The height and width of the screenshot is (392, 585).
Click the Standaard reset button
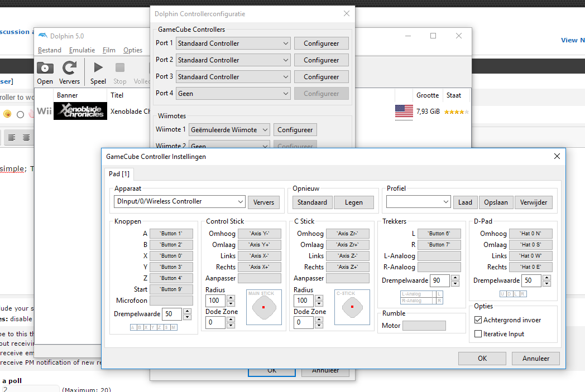tap(313, 202)
